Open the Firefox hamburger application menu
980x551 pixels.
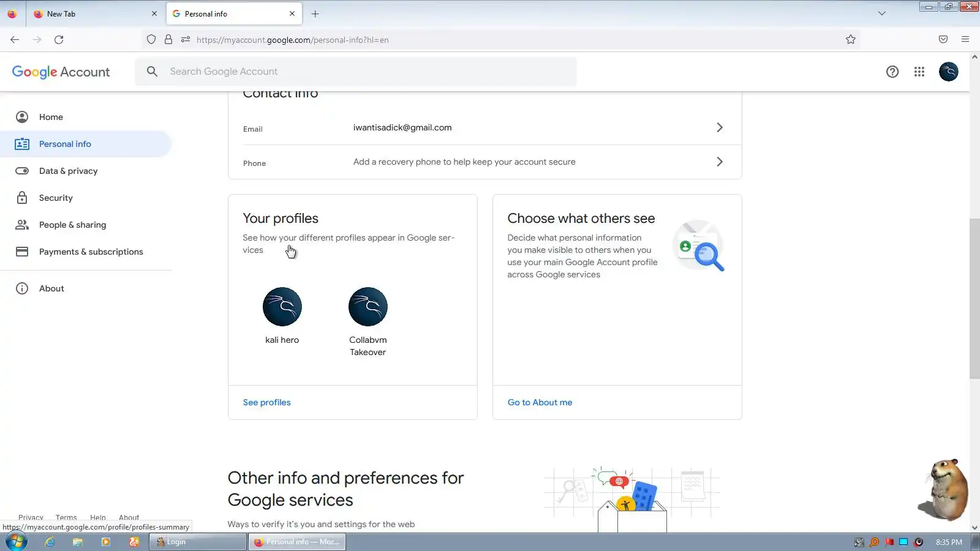965,40
